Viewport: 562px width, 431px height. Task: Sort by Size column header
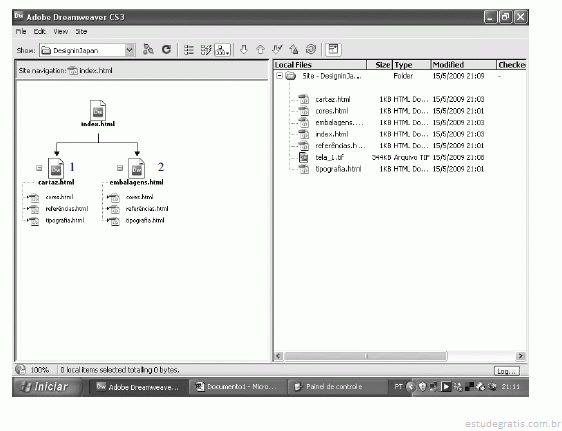point(380,65)
